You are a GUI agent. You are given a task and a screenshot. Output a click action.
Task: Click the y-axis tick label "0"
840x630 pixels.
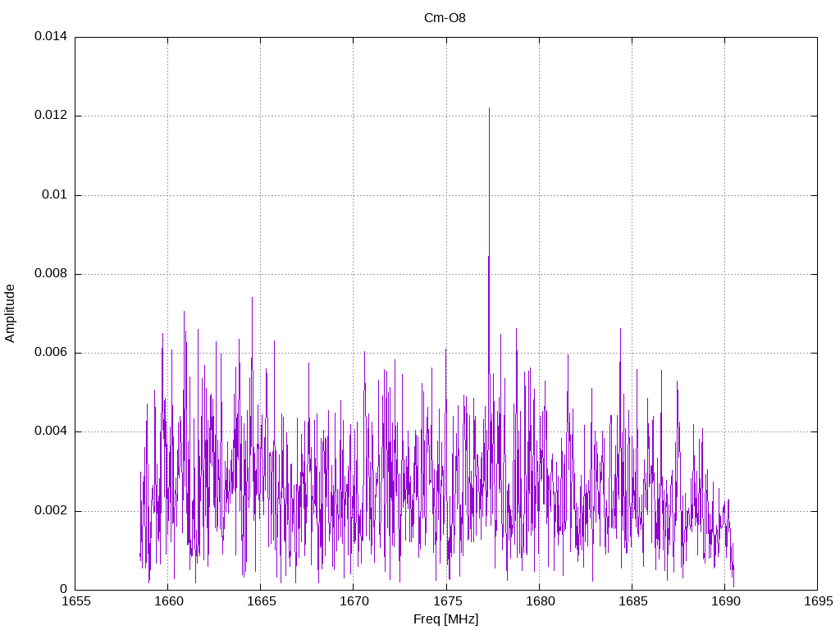[64, 589]
